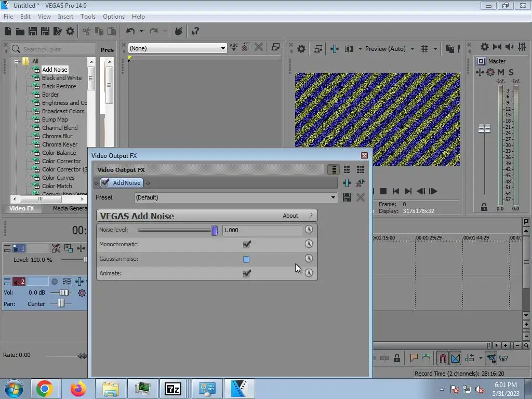The height and width of the screenshot is (399, 532).
Task: Click the Cut scissors icon
Action: 87,31
